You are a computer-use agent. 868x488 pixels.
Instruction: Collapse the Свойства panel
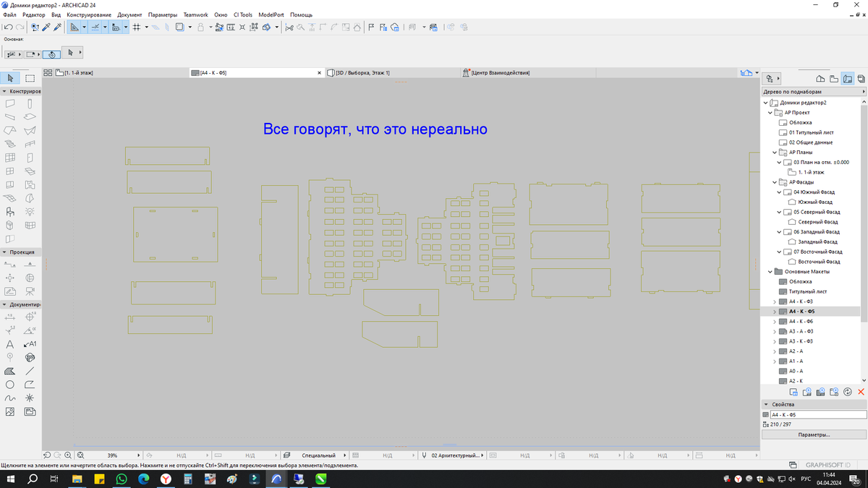pyautogui.click(x=767, y=404)
